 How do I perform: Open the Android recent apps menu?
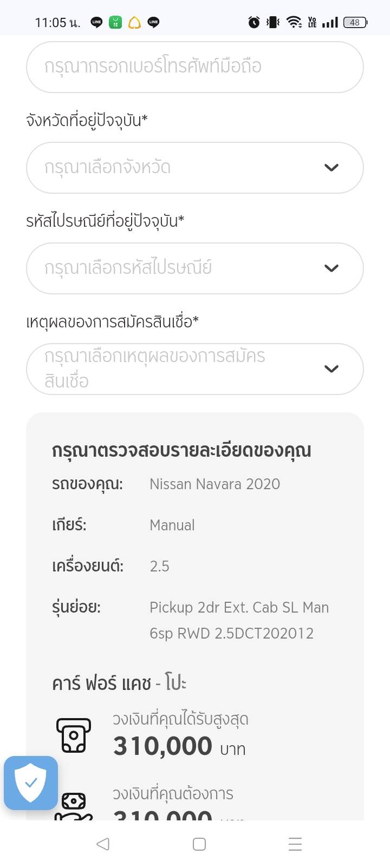[x=295, y=844]
